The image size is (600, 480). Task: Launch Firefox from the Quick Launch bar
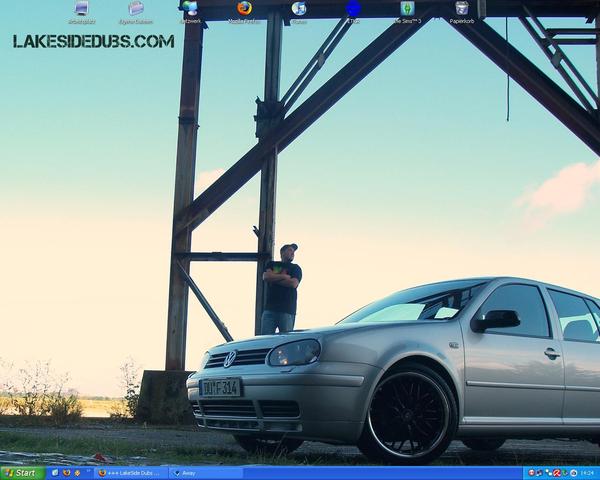click(67, 473)
